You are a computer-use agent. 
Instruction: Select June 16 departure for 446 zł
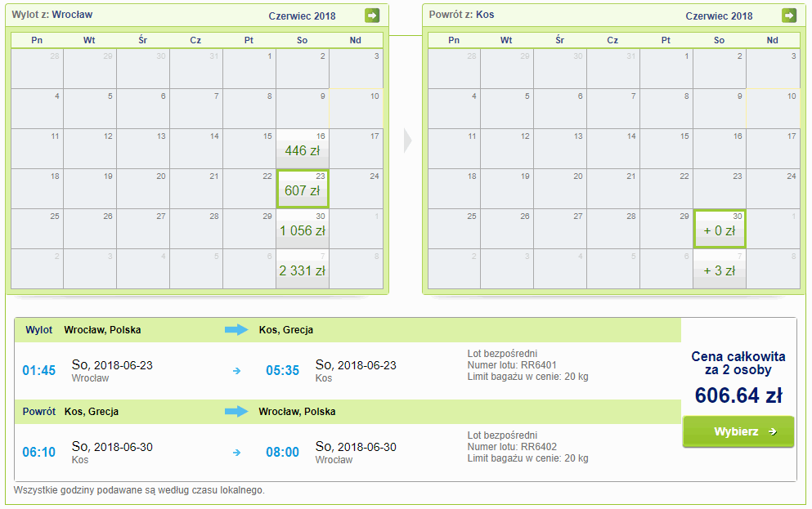pyautogui.click(x=303, y=149)
